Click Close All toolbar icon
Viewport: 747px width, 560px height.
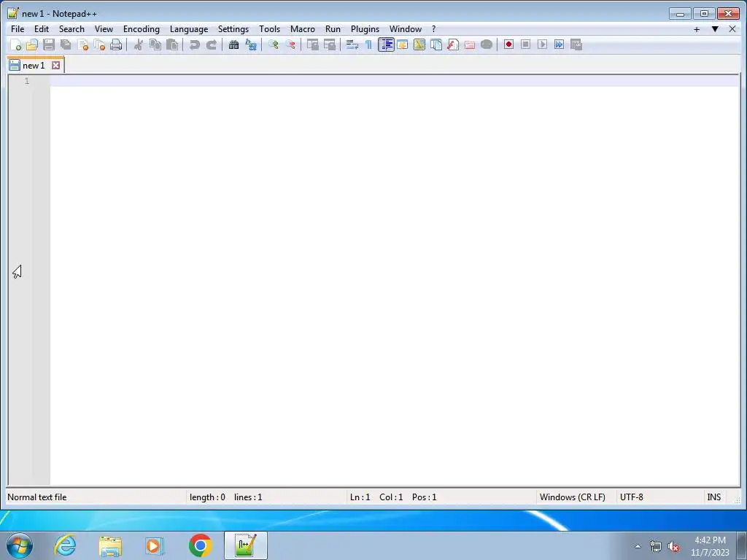(x=99, y=44)
